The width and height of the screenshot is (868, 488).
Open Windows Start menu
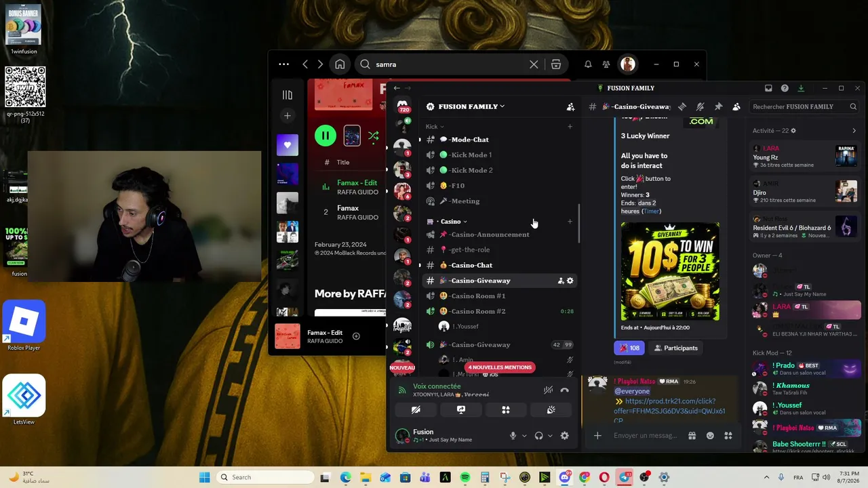(x=205, y=477)
